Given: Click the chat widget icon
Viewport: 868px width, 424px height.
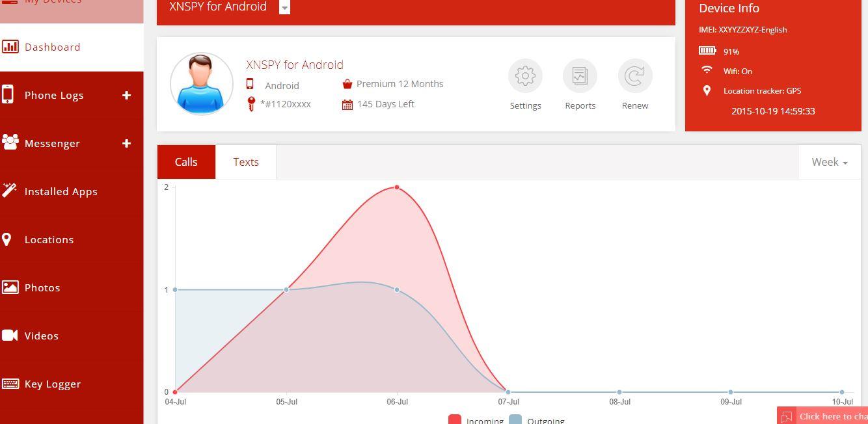Looking at the screenshot, I should [787, 417].
